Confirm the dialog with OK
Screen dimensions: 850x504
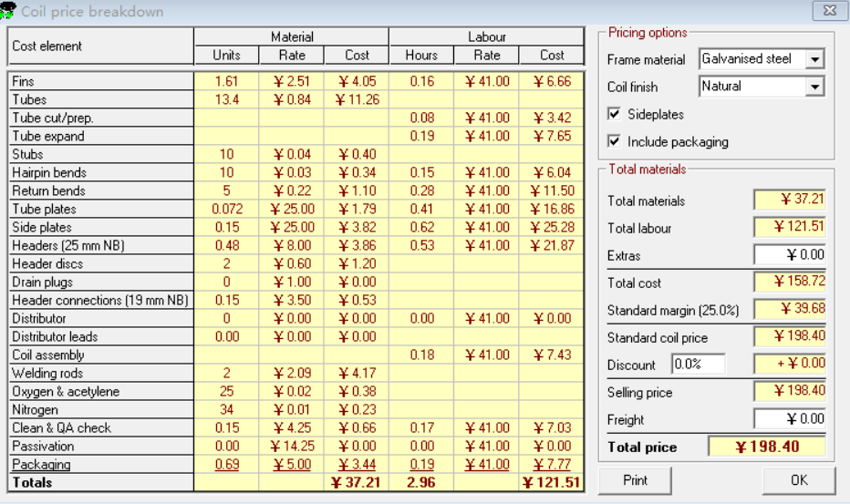click(x=798, y=480)
